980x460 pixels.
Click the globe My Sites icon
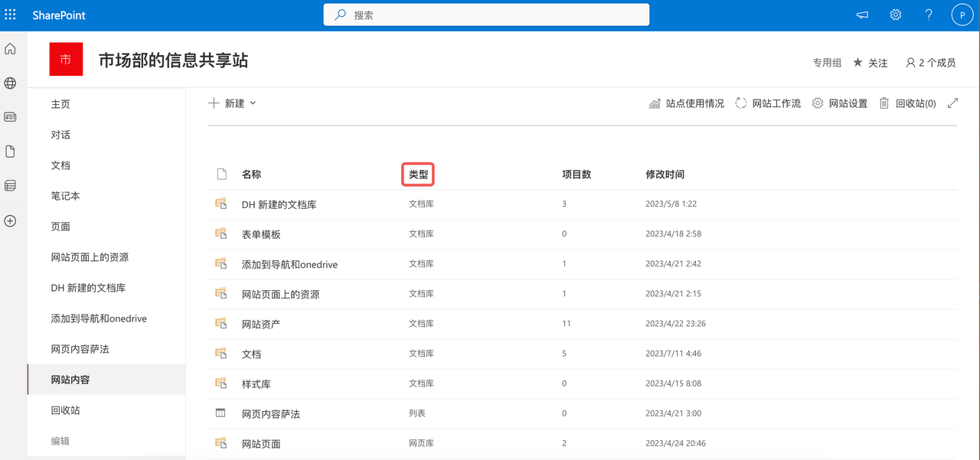pyautogui.click(x=10, y=83)
